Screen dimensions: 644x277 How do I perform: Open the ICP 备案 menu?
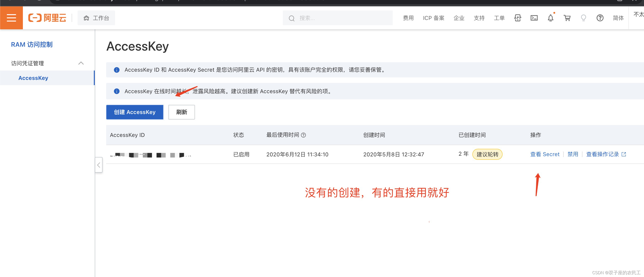[433, 18]
